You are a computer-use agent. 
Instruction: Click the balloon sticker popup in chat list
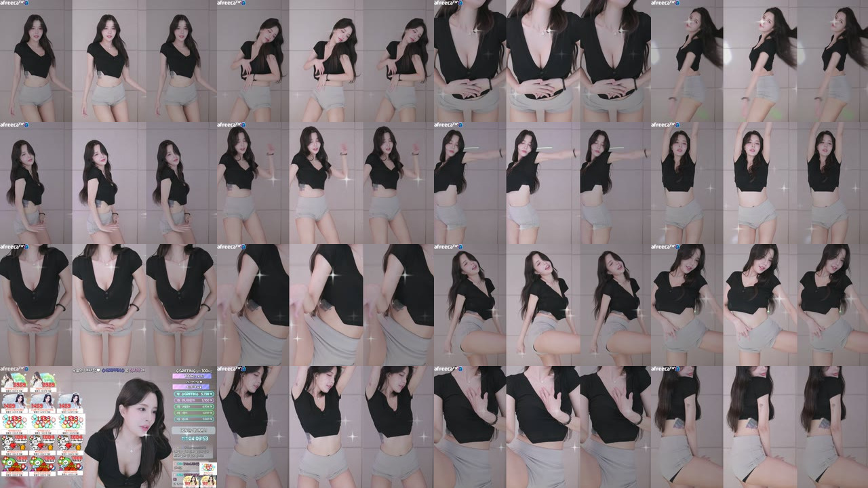(x=208, y=468)
